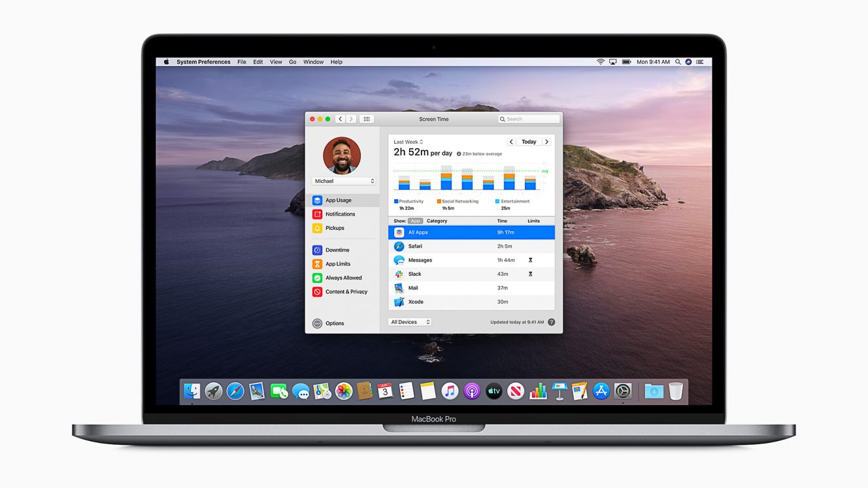Open the Michael user selector dropdown
This screenshot has width=868, height=488.
tap(344, 181)
